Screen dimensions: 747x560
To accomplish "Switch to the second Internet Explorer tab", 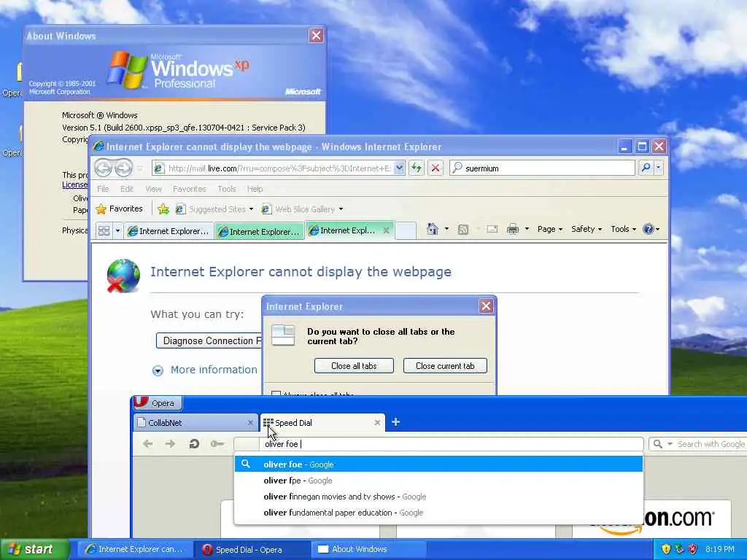I will click(259, 231).
